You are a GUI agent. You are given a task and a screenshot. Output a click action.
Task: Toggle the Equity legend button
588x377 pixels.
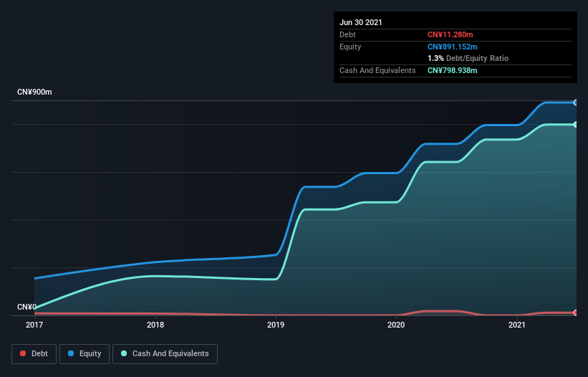pos(85,354)
